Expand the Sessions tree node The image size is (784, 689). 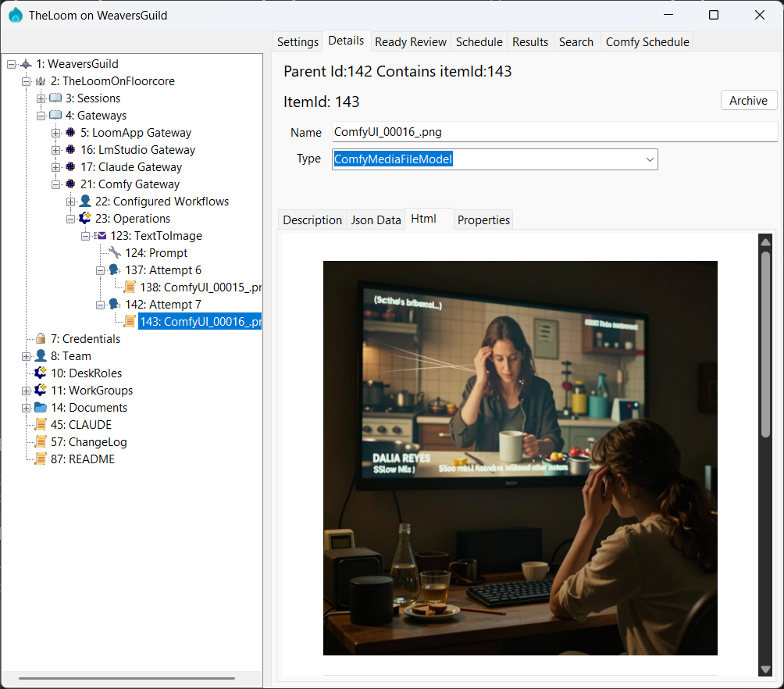click(41, 98)
